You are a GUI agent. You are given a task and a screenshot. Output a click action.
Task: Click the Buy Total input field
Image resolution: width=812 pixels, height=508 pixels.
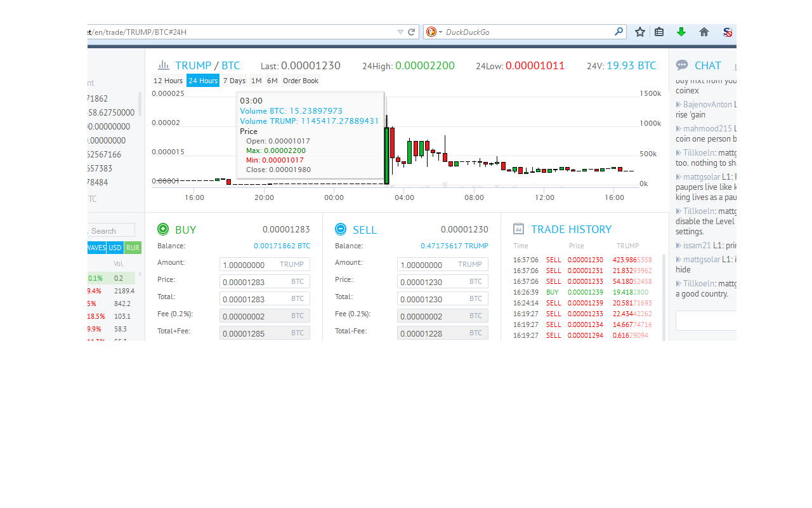[265, 298]
